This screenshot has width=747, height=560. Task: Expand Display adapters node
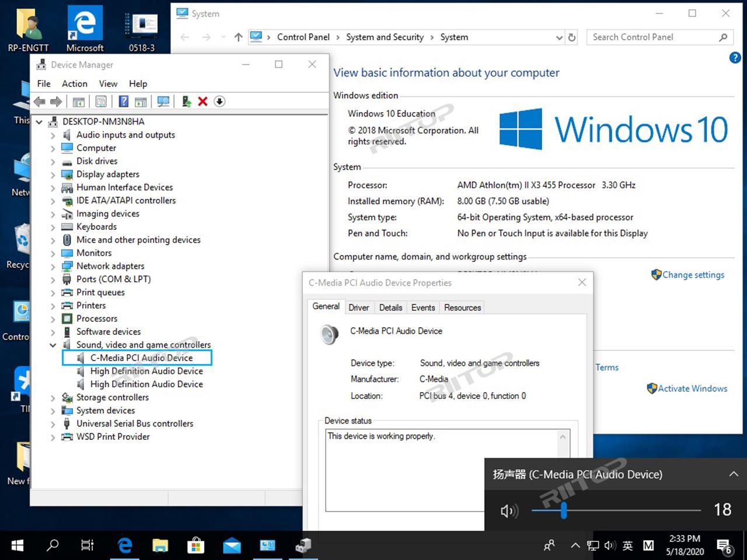point(53,174)
